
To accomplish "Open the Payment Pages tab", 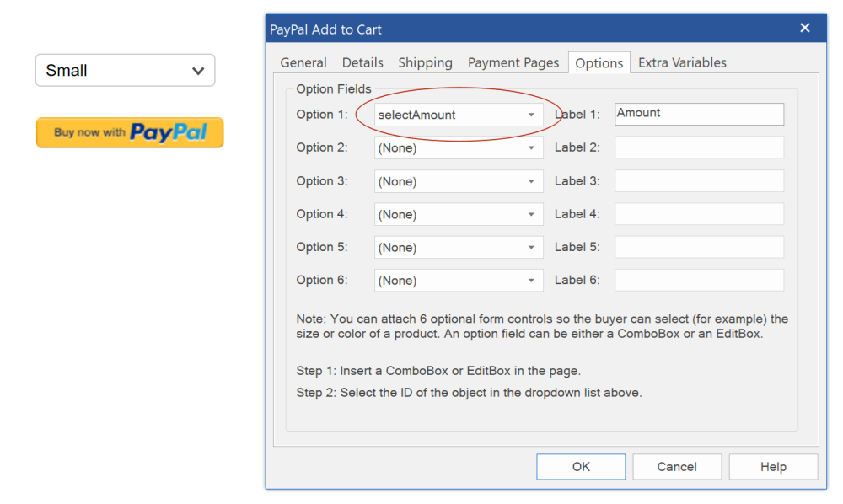I will point(513,63).
